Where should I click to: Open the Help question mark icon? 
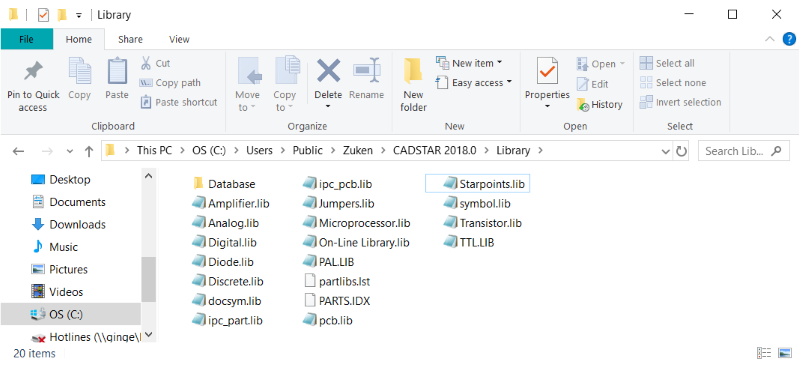point(789,39)
